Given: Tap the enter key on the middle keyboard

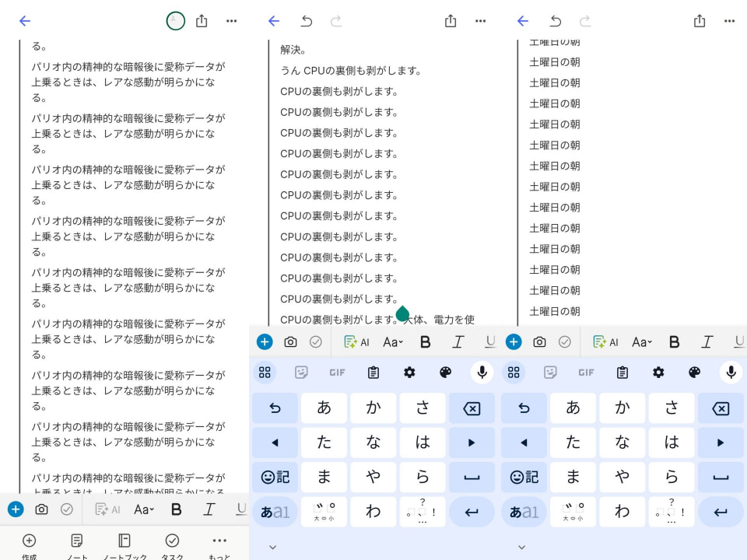Looking at the screenshot, I should coord(472,512).
